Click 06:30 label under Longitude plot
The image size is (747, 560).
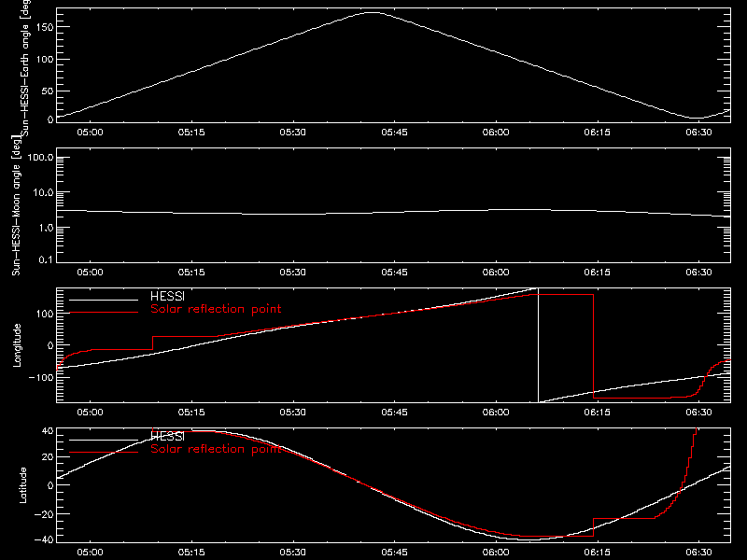pos(698,413)
